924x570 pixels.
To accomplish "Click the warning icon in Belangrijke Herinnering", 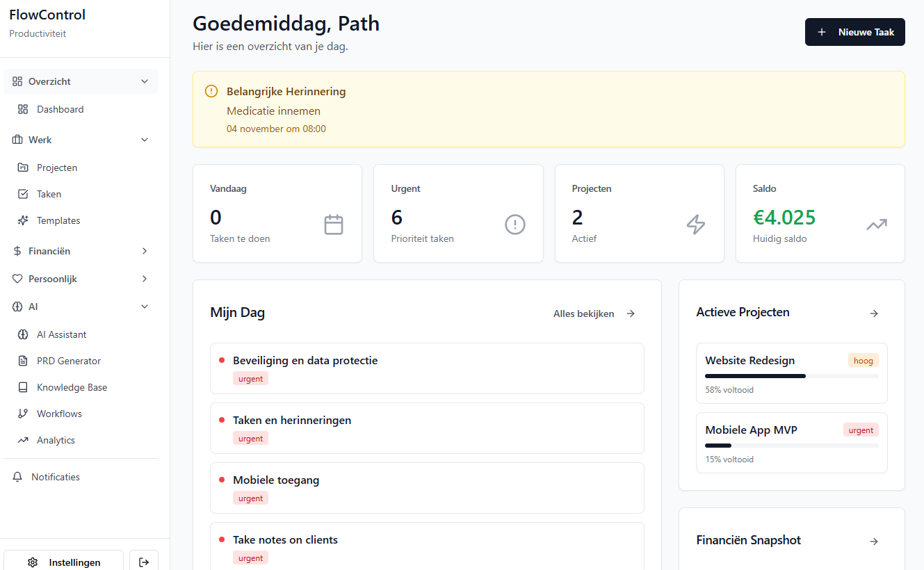I will 211,91.
